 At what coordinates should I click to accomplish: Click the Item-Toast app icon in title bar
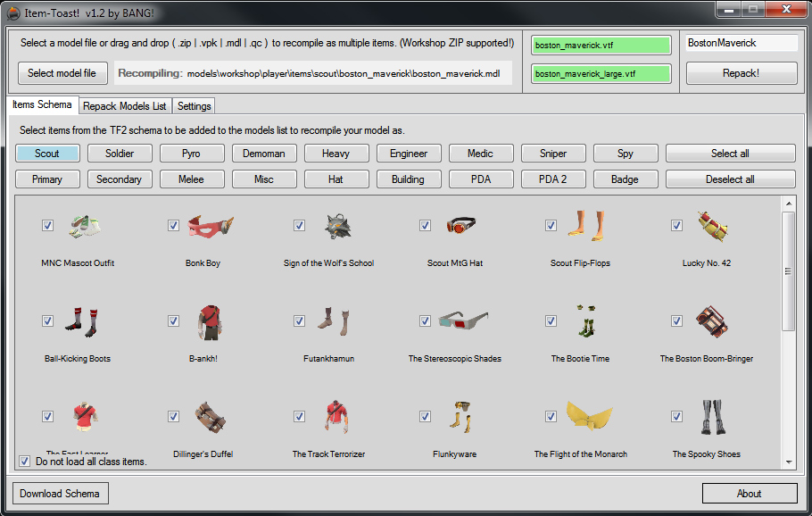[13, 13]
